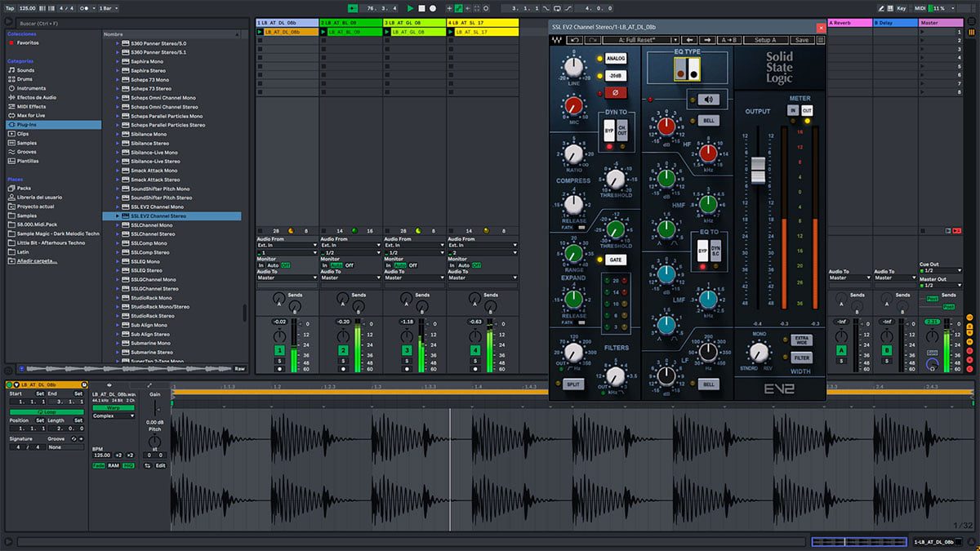Image resolution: width=980 pixels, height=551 pixels.
Task: Select the Sounds category icon
Action: [11, 70]
